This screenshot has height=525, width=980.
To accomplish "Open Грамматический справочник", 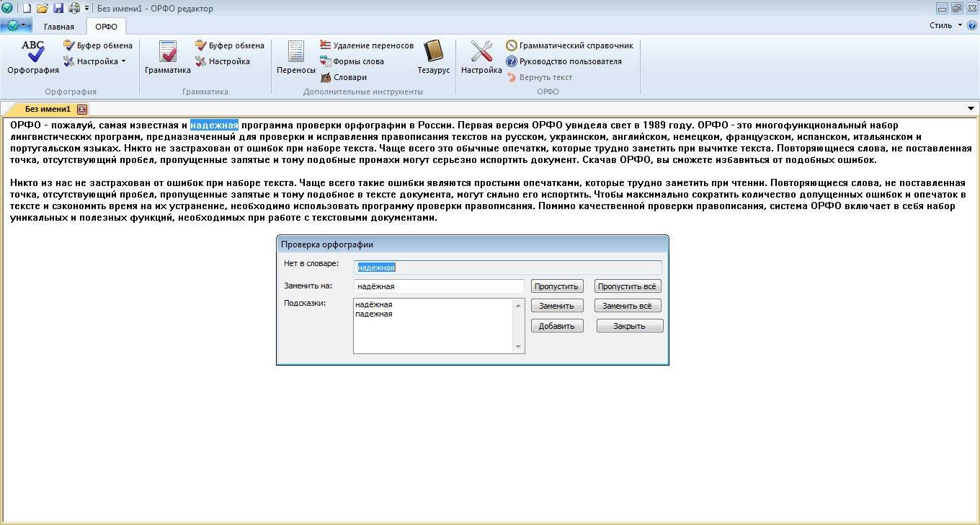I will pos(569,45).
